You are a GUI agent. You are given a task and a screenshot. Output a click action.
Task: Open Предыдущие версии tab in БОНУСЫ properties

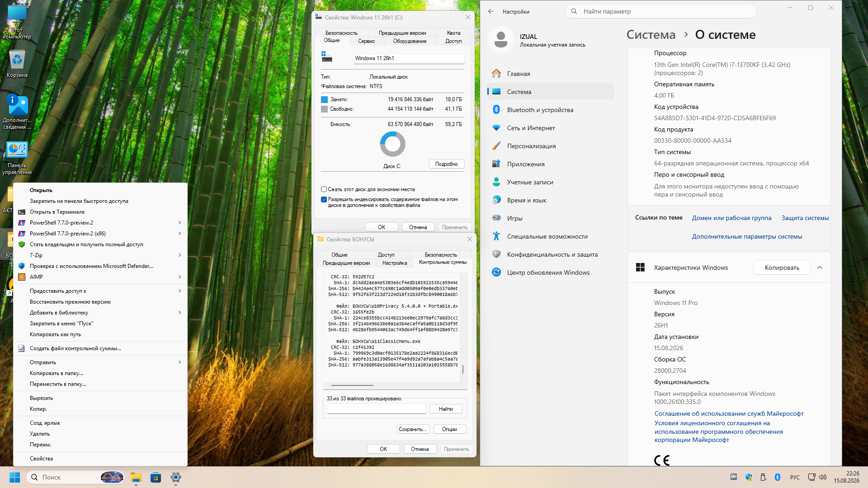[346, 263]
